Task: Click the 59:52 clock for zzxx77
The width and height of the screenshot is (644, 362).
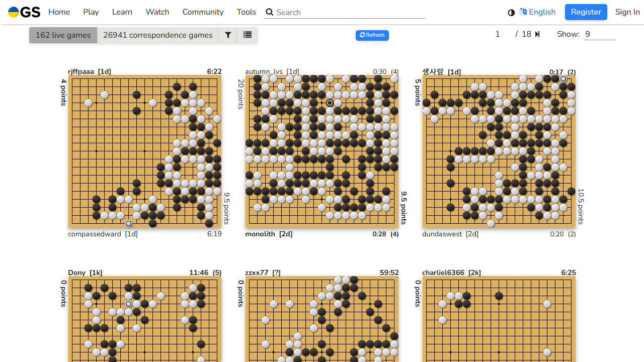Action: (x=389, y=273)
